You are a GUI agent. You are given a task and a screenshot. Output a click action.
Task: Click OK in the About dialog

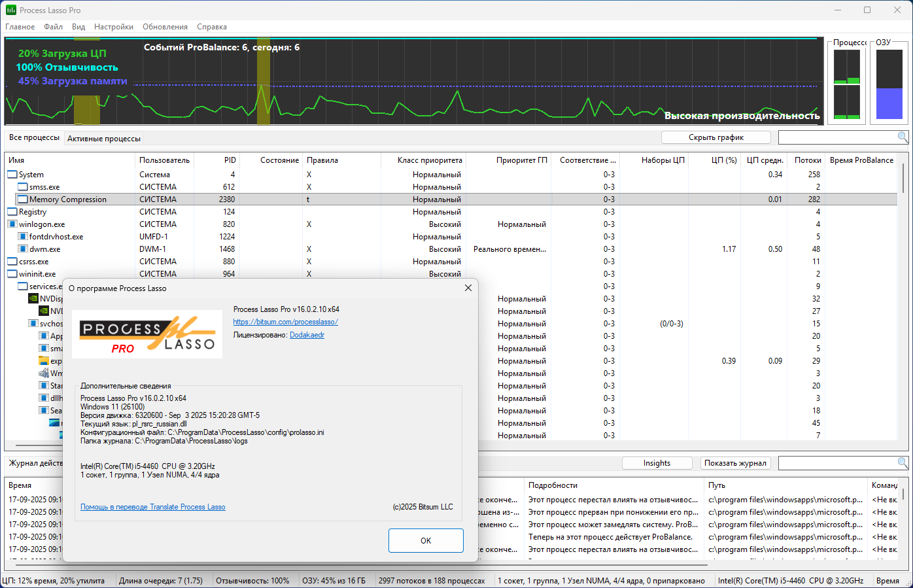[x=426, y=540]
